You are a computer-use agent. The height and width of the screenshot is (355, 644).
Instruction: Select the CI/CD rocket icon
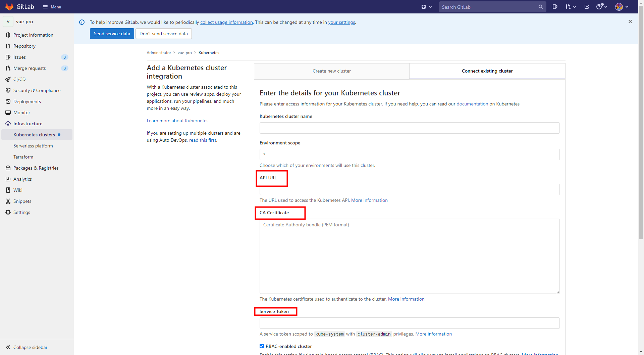8,79
